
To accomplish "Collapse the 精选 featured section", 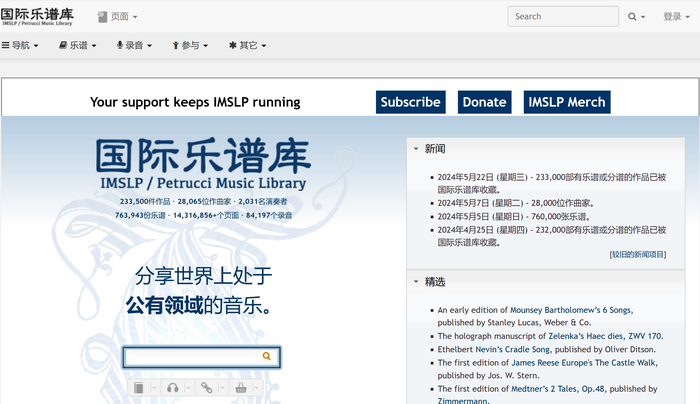I will 416,282.
